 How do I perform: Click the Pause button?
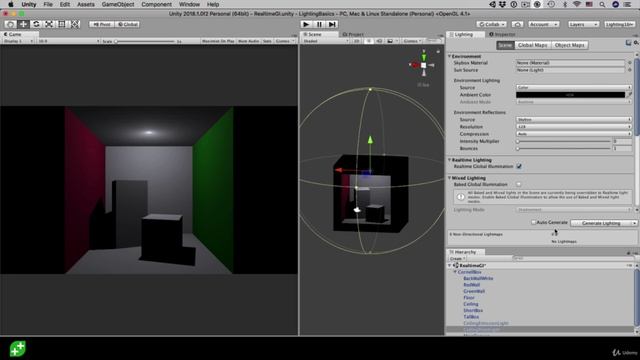pos(319,24)
